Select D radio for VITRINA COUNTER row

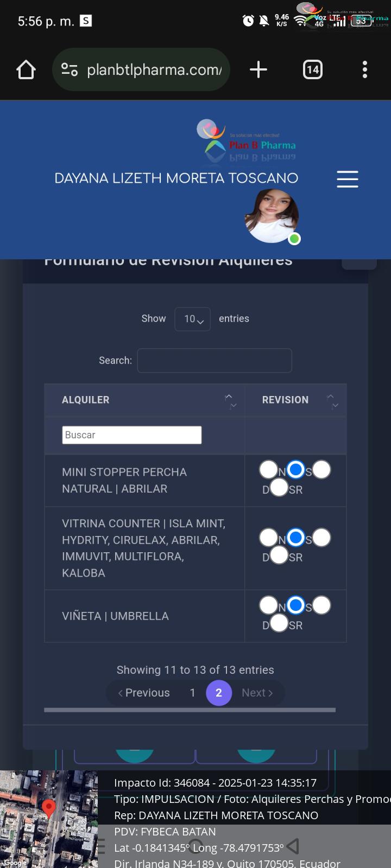321,538
